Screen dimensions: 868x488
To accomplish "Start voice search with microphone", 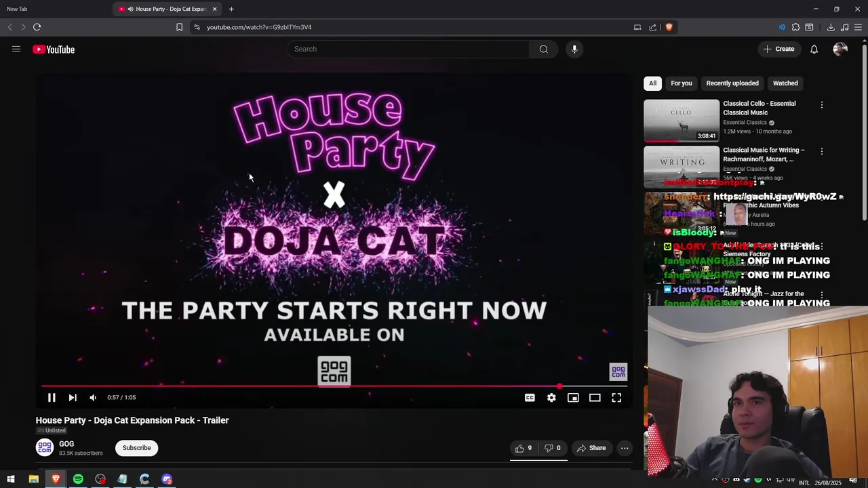I will [574, 49].
